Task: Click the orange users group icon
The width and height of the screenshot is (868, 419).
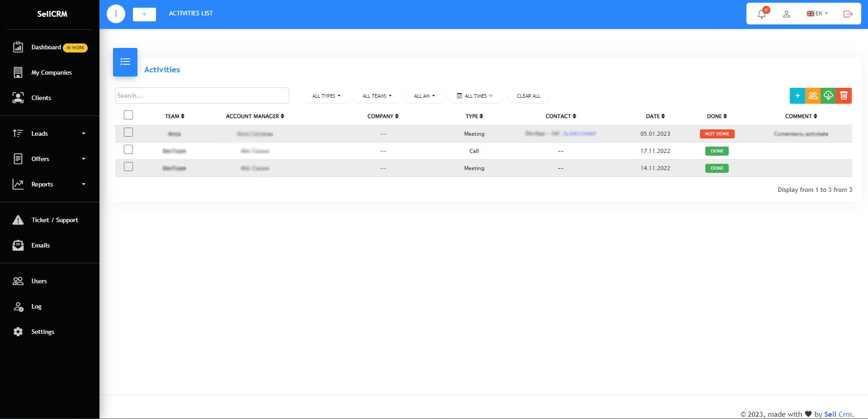Action: click(813, 96)
